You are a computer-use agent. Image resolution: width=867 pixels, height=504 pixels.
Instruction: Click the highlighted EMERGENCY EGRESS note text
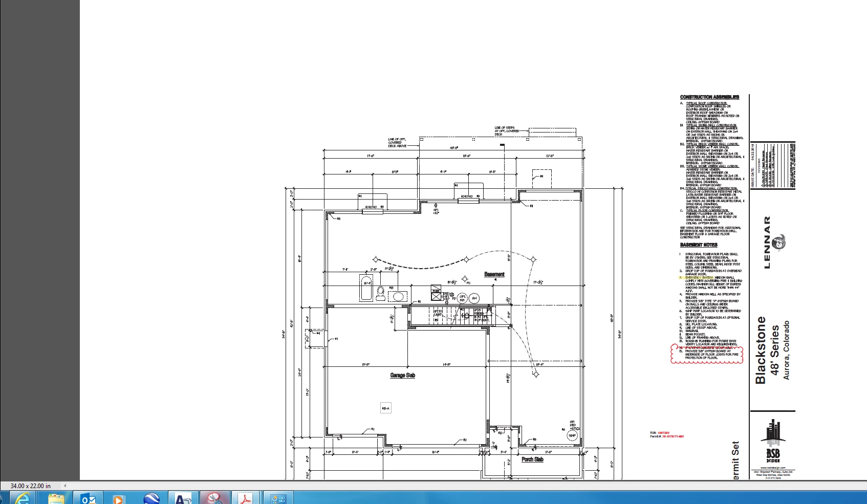click(699, 277)
